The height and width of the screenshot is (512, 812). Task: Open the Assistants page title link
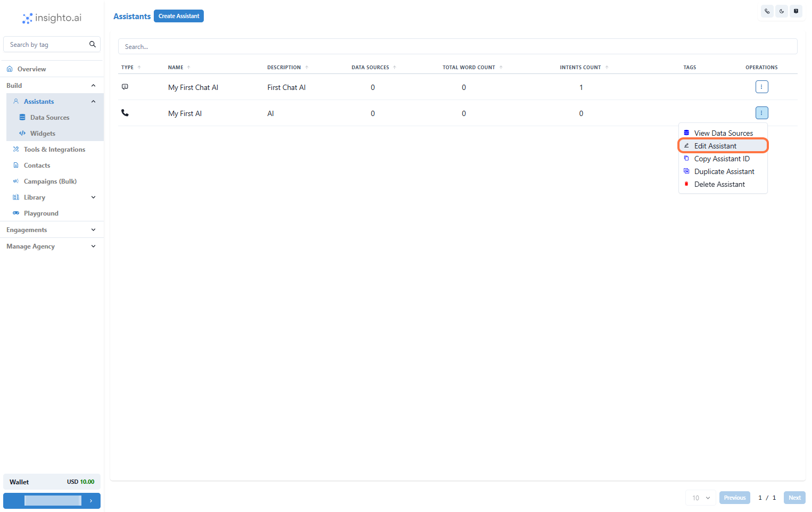pos(132,16)
